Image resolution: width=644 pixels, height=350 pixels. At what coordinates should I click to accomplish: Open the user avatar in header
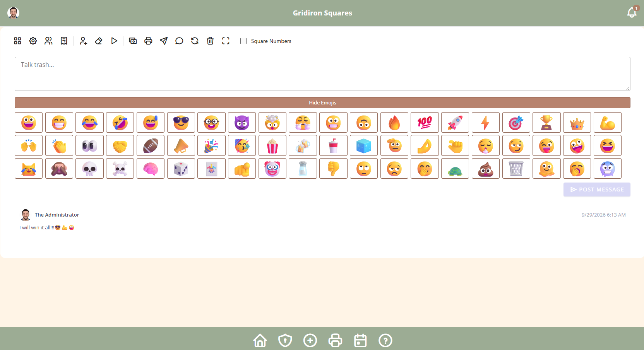point(14,13)
